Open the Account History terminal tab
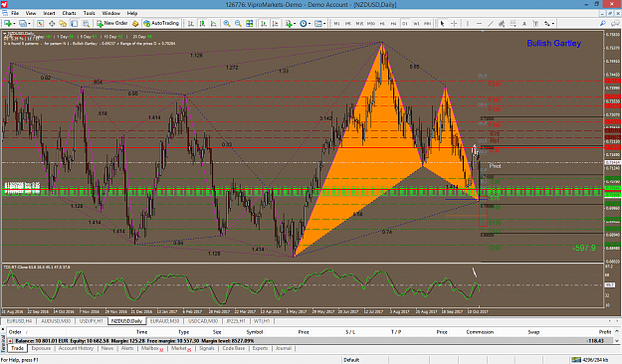Image resolution: width=622 pixels, height=364 pixels. click(76, 348)
